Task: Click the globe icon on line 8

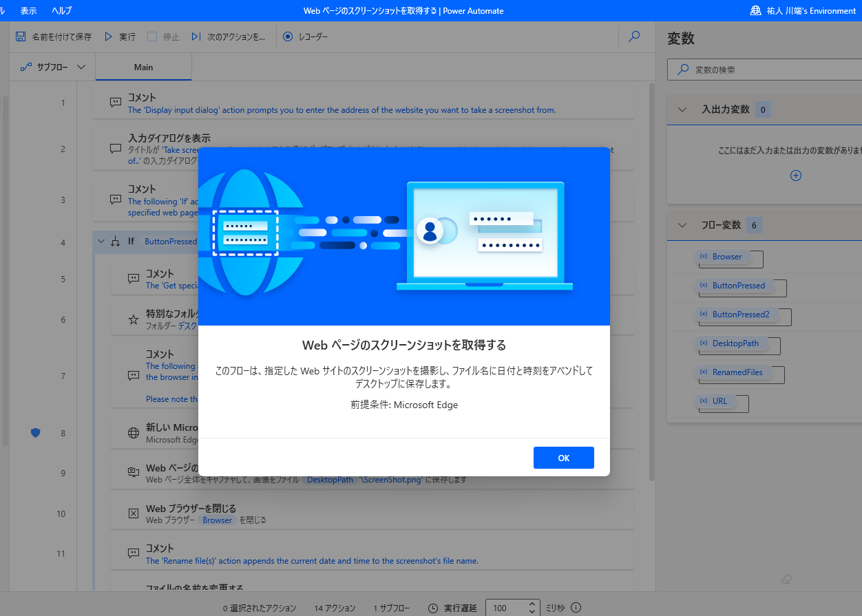Action: click(134, 433)
